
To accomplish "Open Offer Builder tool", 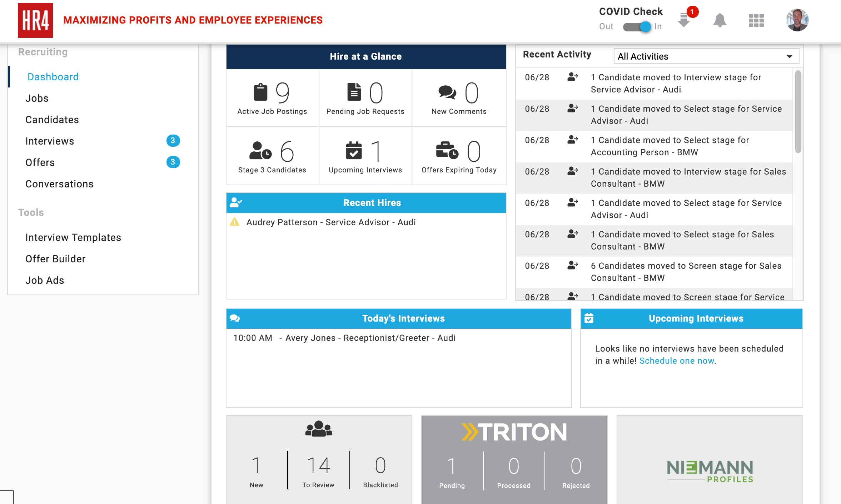I will coord(55,259).
